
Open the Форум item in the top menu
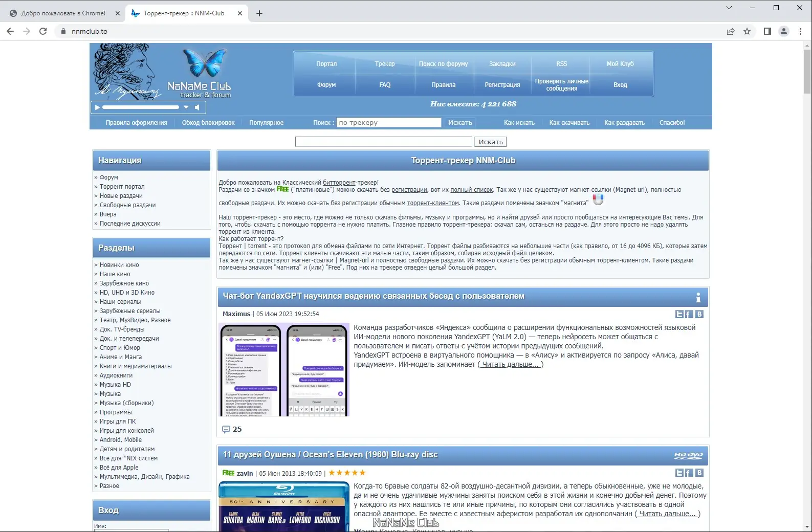click(x=326, y=85)
